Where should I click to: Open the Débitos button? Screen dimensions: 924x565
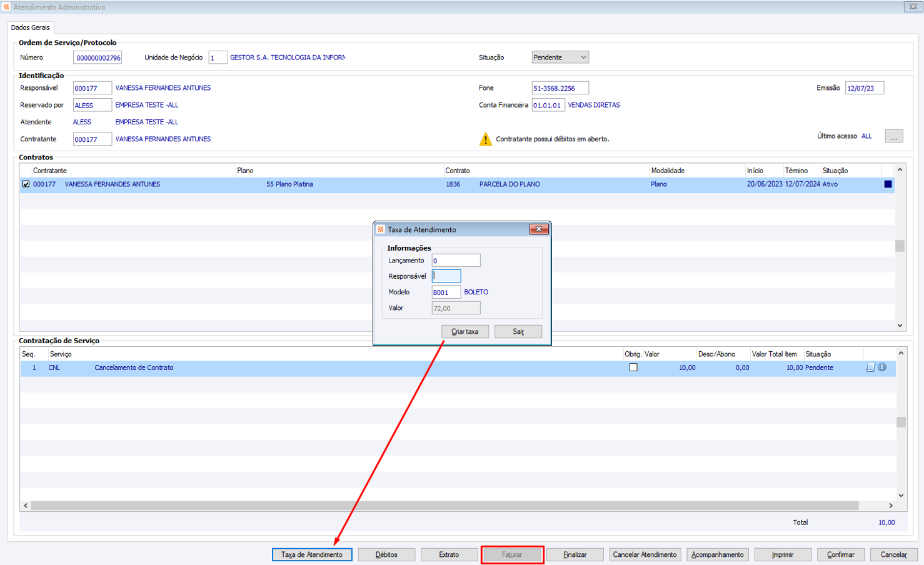386,554
